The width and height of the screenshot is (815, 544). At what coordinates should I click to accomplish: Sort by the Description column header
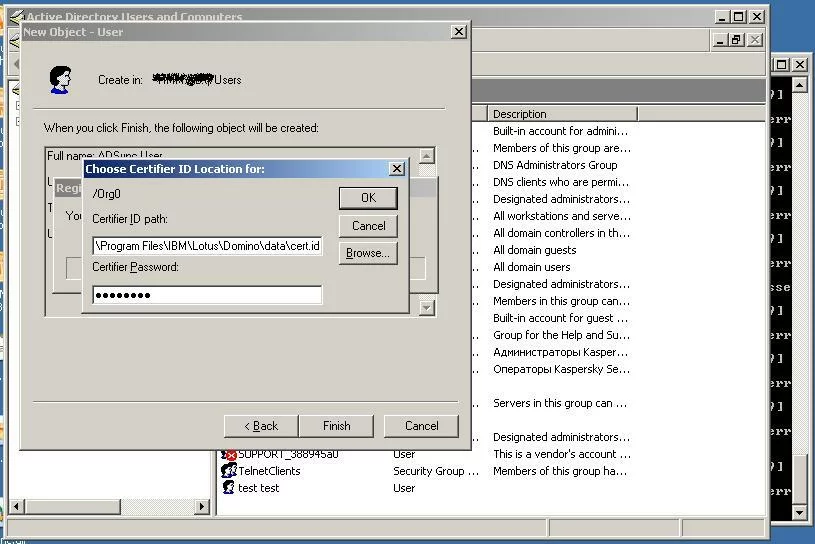560,114
